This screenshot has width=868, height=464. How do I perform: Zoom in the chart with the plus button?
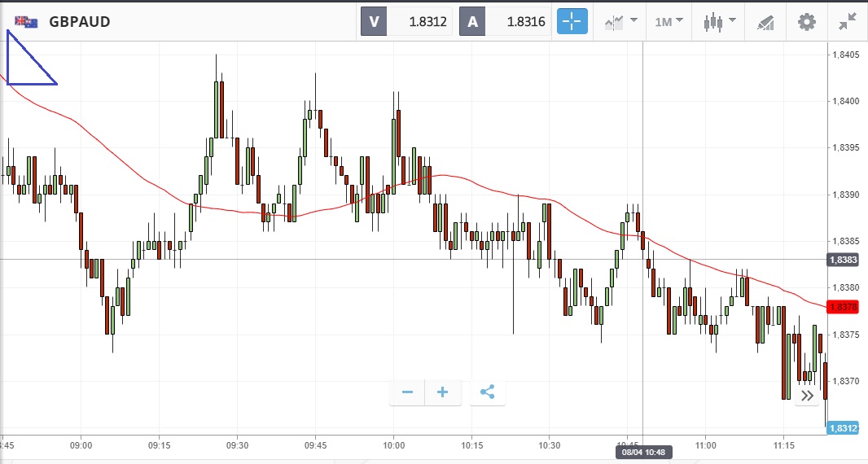[x=442, y=392]
